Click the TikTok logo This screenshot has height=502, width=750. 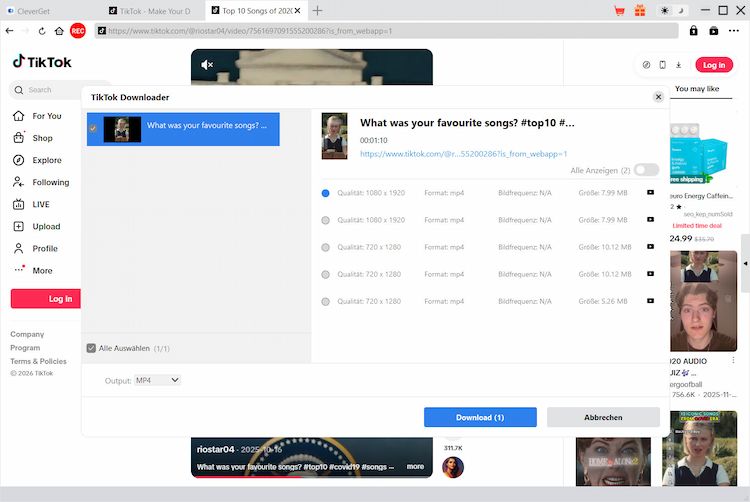[42, 62]
